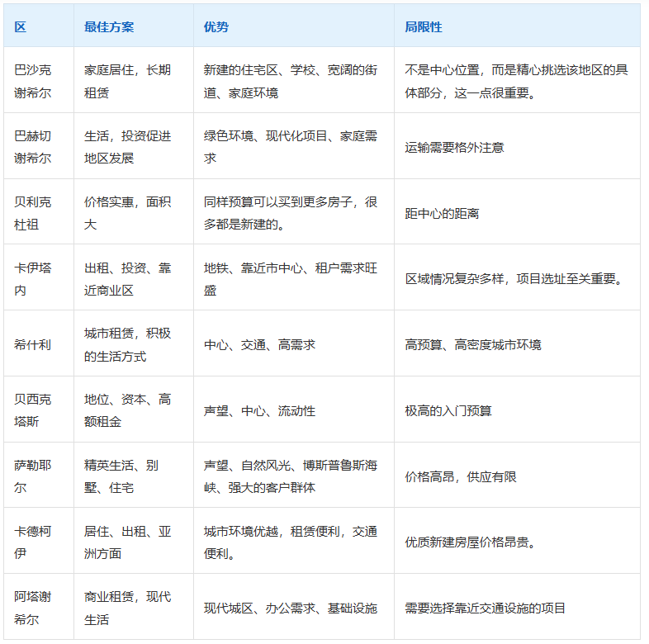Click the 局限性 column header
The image size is (649, 644).
[517, 26]
